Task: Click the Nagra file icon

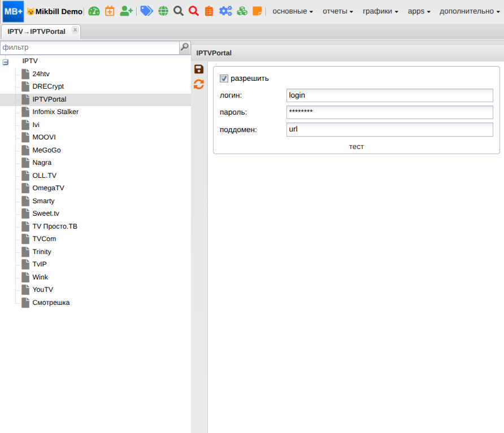Action: tap(25, 163)
